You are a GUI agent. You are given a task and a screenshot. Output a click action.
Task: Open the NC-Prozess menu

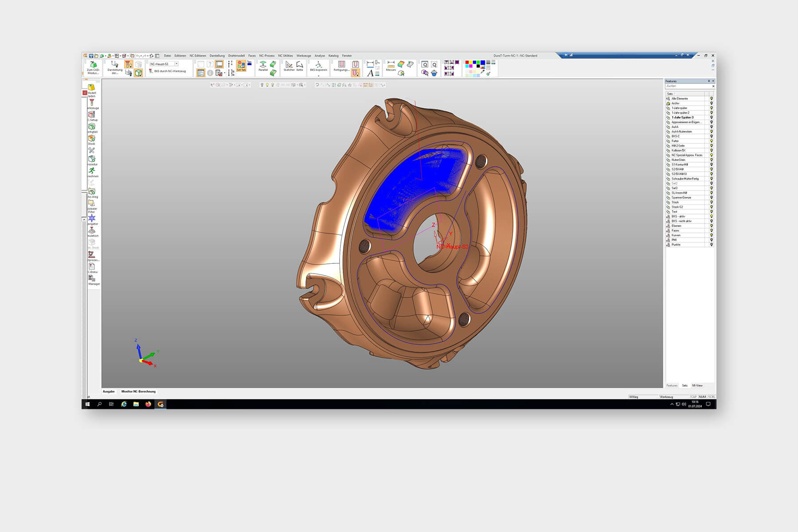(x=267, y=56)
